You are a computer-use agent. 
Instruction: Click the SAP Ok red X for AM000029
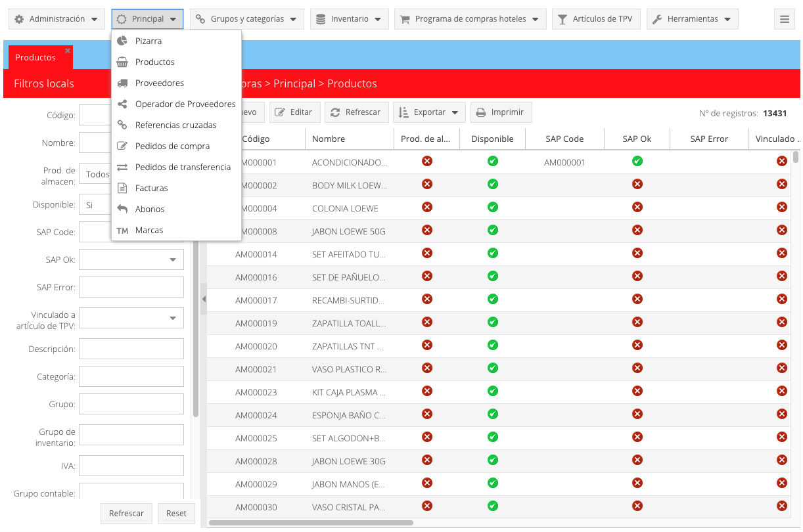(x=637, y=483)
